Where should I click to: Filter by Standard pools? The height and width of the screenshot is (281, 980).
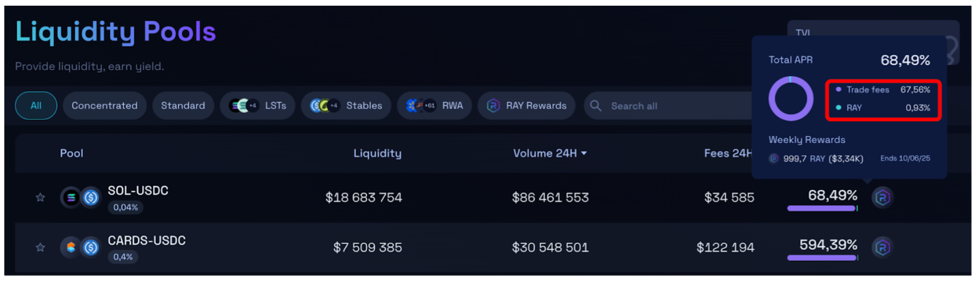tap(183, 106)
